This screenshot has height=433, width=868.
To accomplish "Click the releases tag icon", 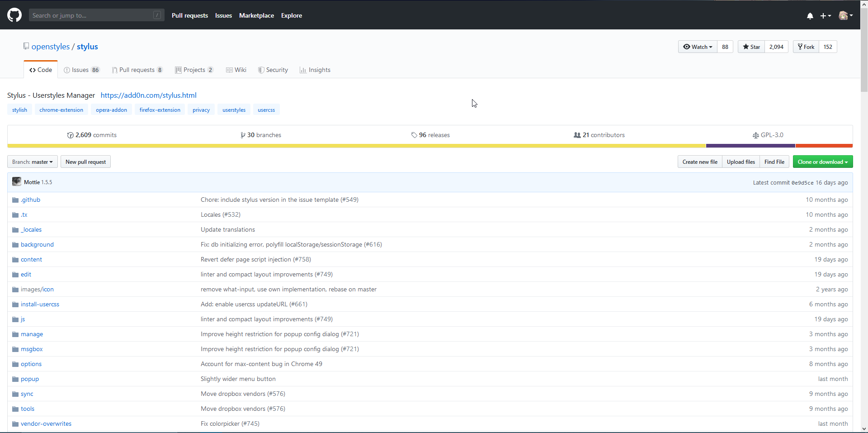I will click(x=414, y=135).
